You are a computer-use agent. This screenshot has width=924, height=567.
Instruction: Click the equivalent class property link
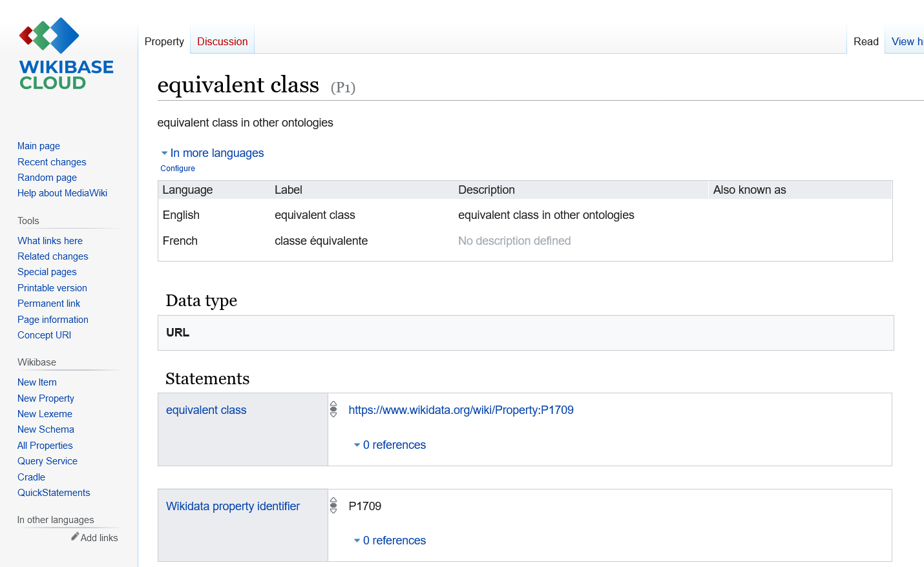click(206, 410)
